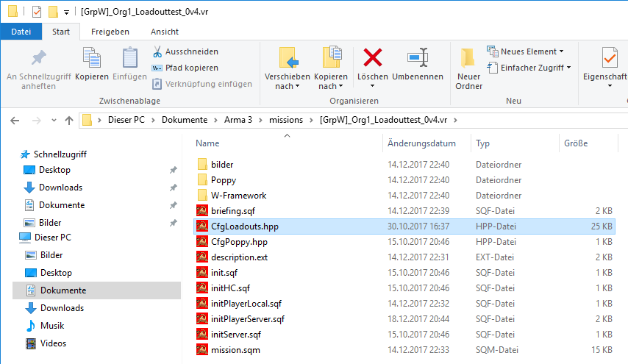
Task: Pin to quick access with An Schnellzugriff anheften
Action: 38,68
